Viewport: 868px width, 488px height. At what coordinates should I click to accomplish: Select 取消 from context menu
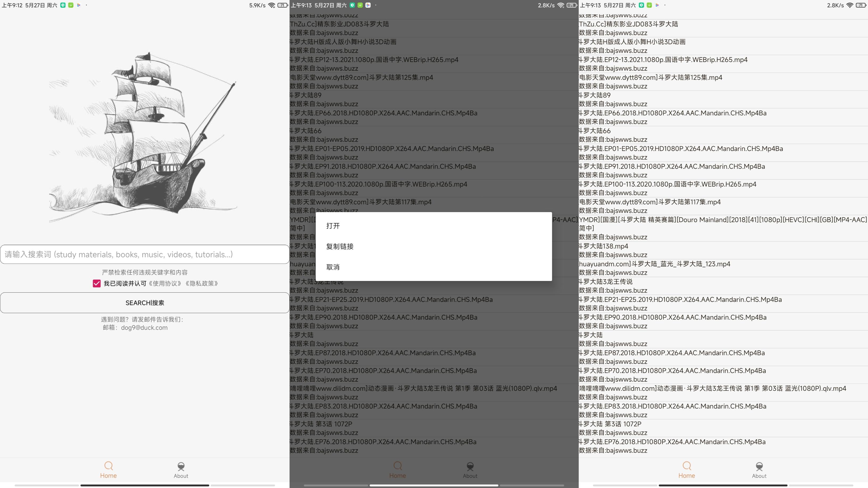pos(333,266)
